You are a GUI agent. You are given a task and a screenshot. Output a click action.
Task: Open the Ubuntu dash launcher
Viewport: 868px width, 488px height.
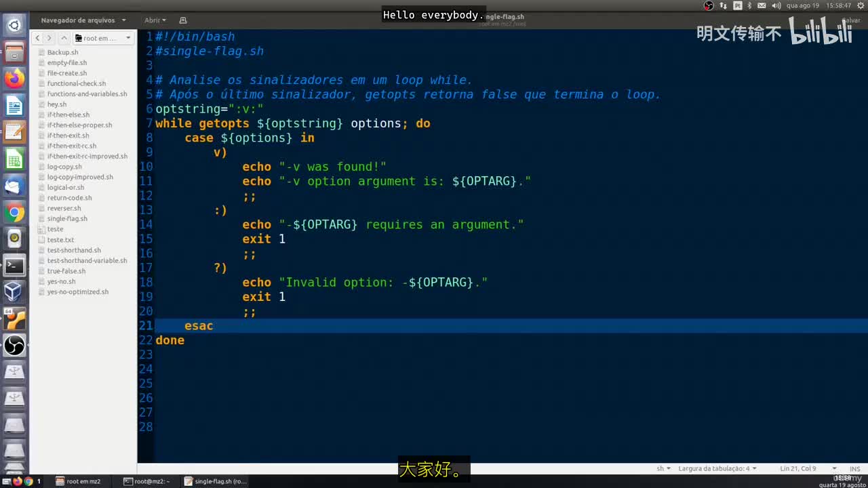(x=14, y=26)
